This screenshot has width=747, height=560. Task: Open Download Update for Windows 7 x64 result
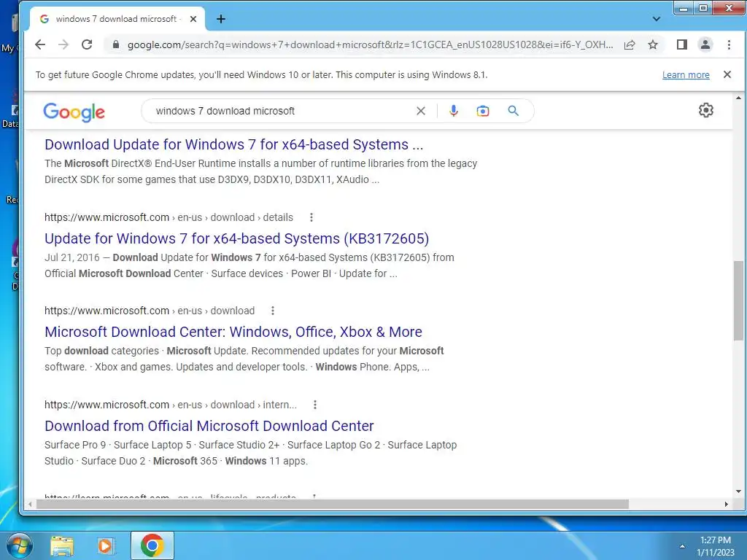(234, 144)
